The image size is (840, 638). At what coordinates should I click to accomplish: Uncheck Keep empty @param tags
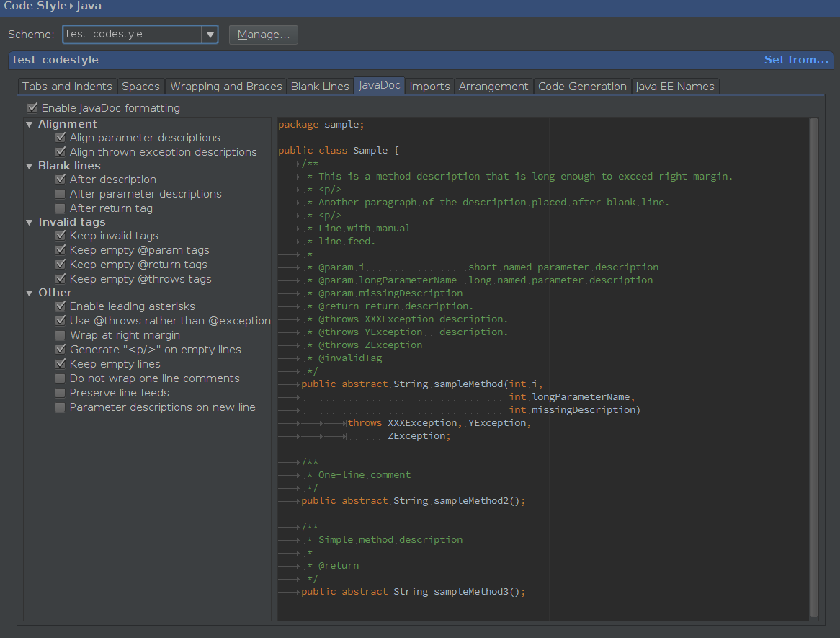pos(61,249)
